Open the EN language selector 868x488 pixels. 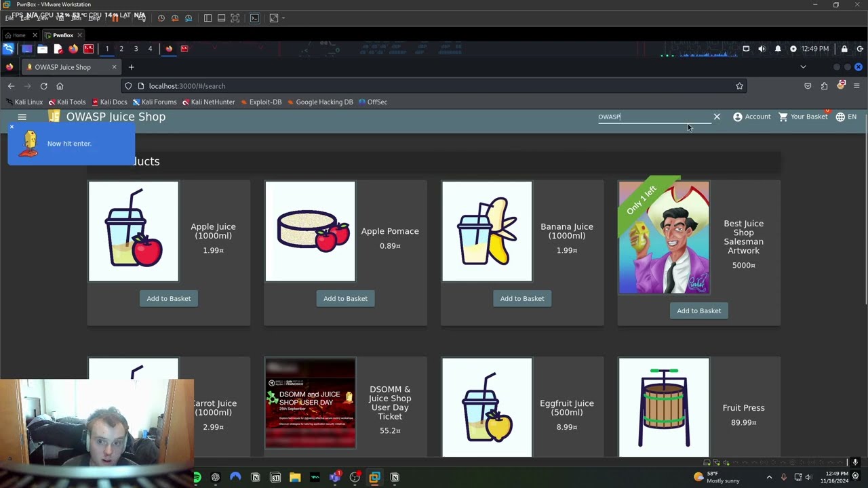click(846, 117)
